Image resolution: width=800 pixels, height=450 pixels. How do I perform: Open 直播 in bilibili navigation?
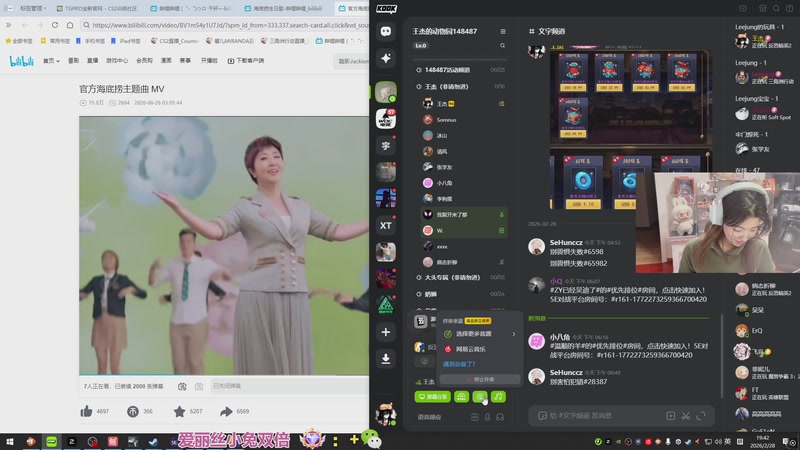point(92,60)
